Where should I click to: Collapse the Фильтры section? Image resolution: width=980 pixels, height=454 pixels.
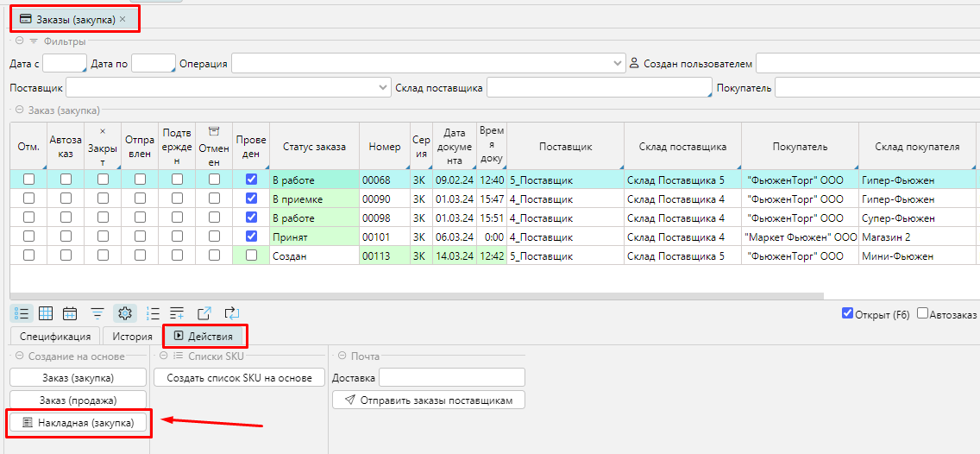(x=19, y=41)
